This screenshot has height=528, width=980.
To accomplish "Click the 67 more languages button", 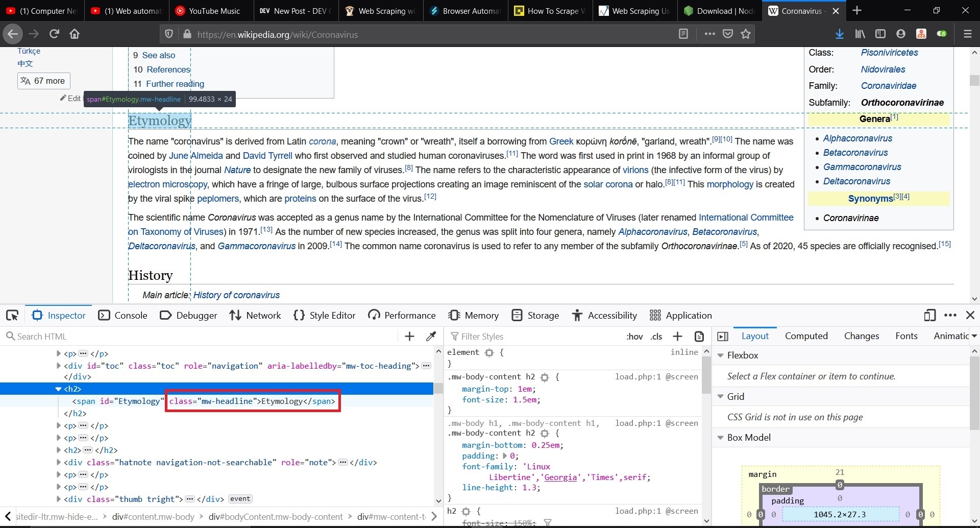I will (43, 81).
